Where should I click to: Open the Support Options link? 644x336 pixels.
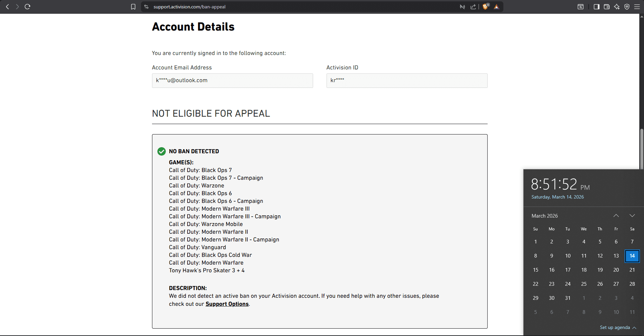[x=227, y=304]
